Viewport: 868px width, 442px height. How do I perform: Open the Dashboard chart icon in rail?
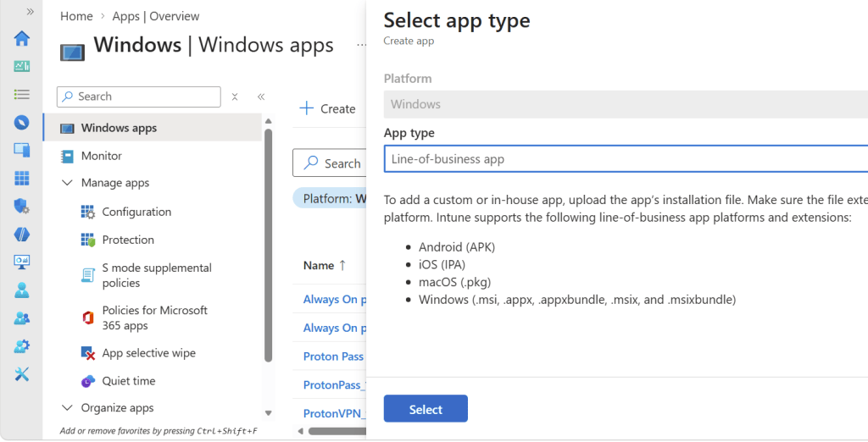tap(21, 66)
